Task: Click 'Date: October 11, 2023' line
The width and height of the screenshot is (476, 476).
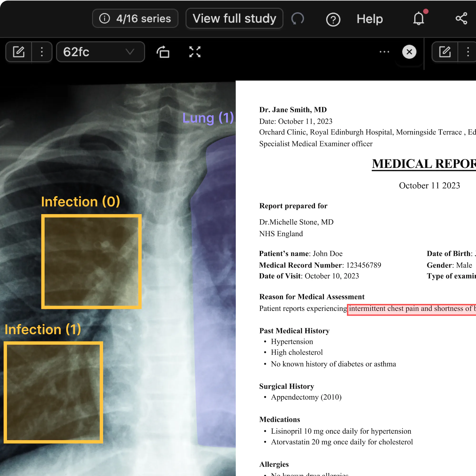Action: [x=296, y=121]
